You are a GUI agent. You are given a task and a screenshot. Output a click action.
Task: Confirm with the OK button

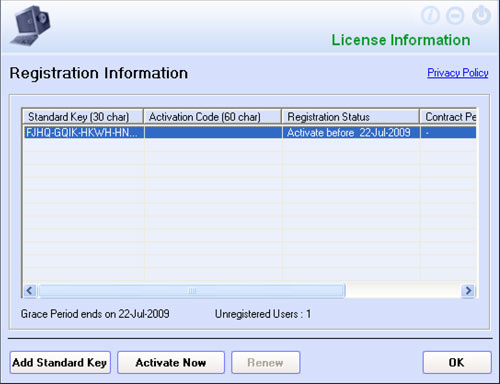pyautogui.click(x=457, y=362)
